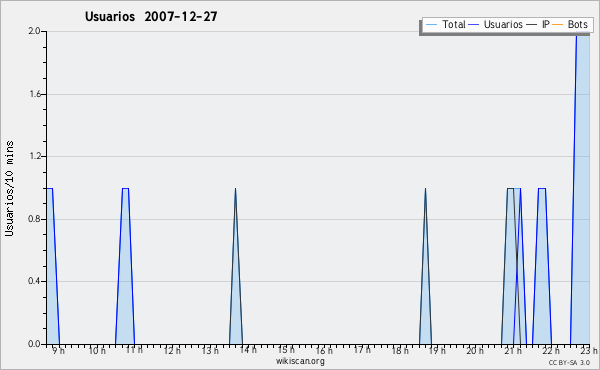Viewport: 600px width, 370px height.
Task: Click the IP spike just before 19 h
Action: [425, 266]
